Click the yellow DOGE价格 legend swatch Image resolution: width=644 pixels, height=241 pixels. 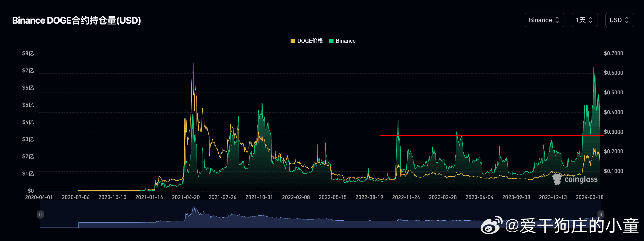pyautogui.click(x=293, y=41)
